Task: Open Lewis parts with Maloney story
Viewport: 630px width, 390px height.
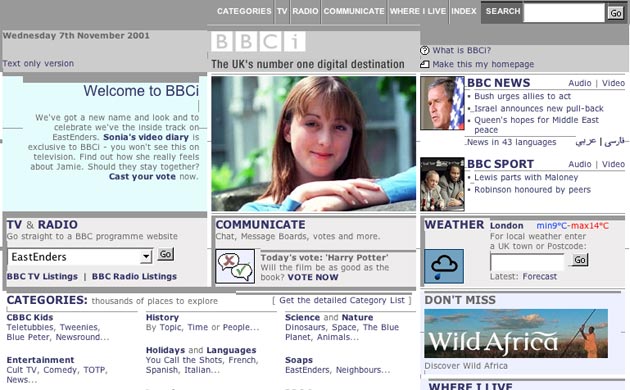Action: 526,178
